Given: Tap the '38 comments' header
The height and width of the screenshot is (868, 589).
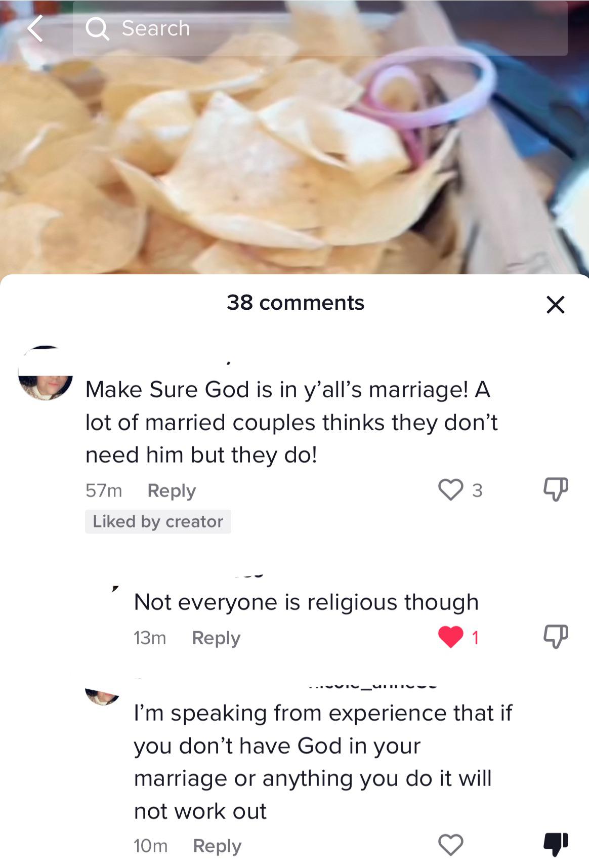Looking at the screenshot, I should coord(296,303).
